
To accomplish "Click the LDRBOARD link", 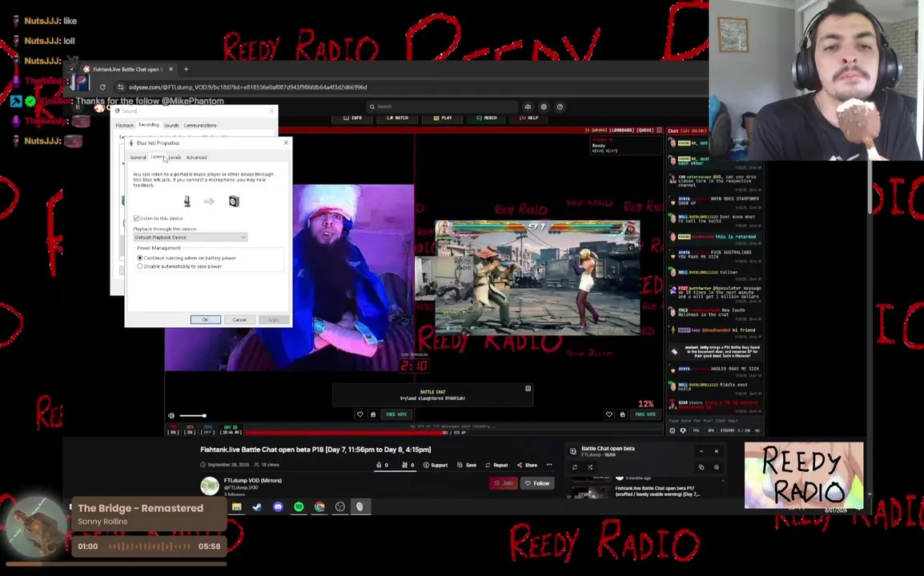I will pyautogui.click(x=622, y=130).
